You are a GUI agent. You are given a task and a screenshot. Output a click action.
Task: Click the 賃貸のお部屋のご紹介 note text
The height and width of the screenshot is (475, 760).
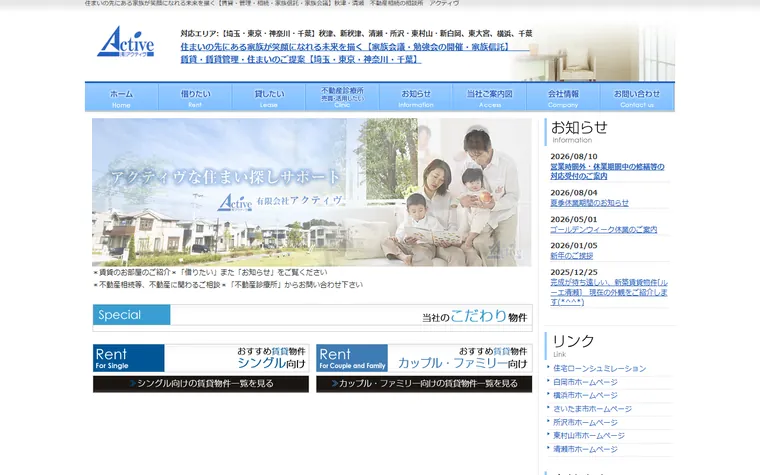point(210,272)
